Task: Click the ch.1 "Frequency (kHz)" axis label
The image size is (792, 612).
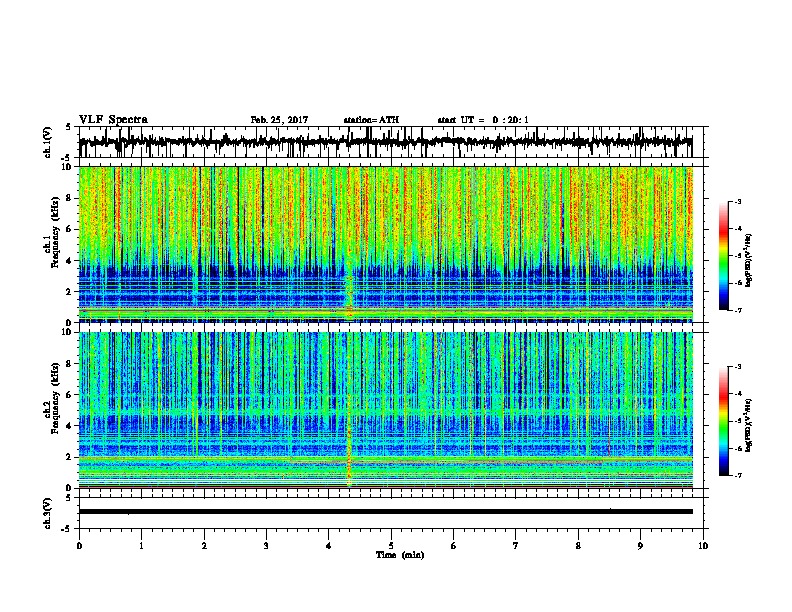Action: tap(55, 232)
